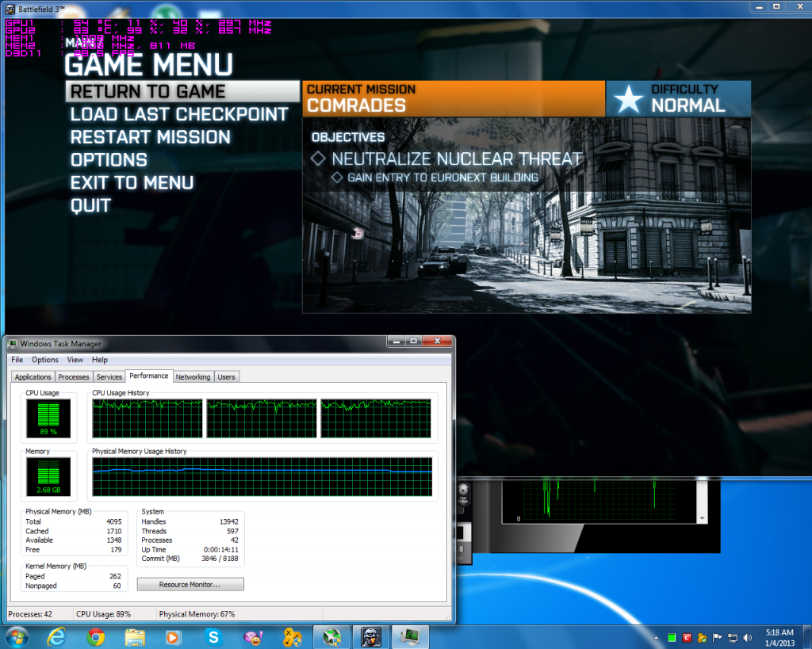Click the Cached 1710 value
The width and height of the screenshot is (812, 649).
tap(114, 531)
